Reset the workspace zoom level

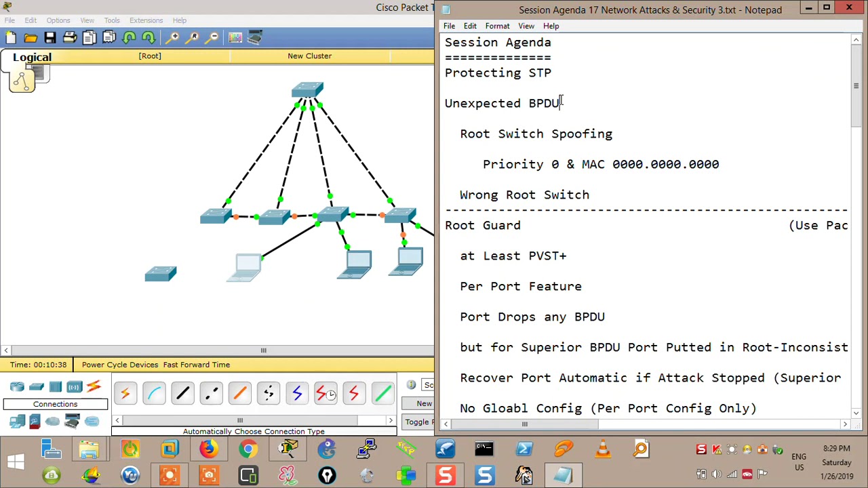tap(193, 38)
